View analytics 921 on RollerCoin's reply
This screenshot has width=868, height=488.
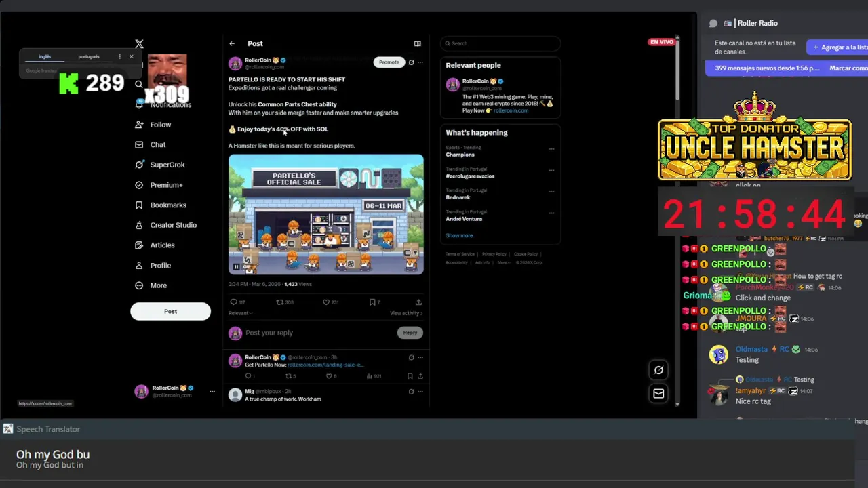point(374,376)
